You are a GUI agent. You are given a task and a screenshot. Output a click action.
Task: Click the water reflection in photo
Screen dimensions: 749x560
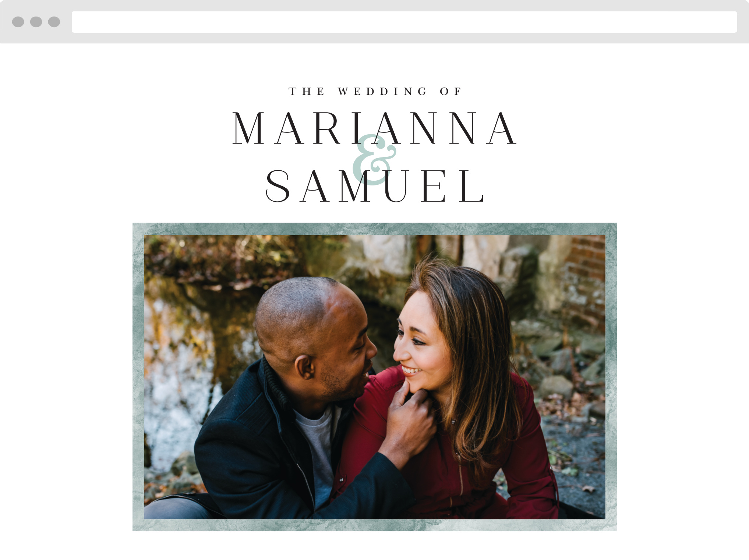click(x=184, y=368)
